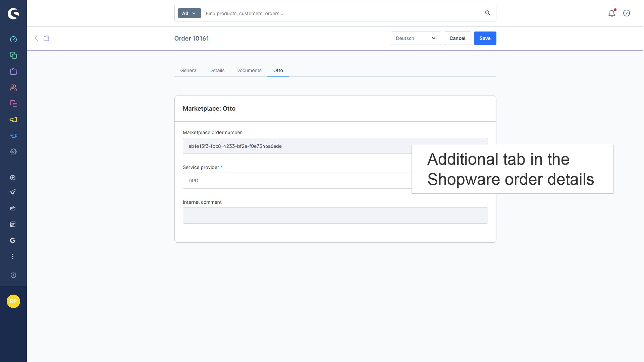This screenshot has height=362, width=644.
Task: Open the RP user avatar menu
Action: pyautogui.click(x=13, y=301)
